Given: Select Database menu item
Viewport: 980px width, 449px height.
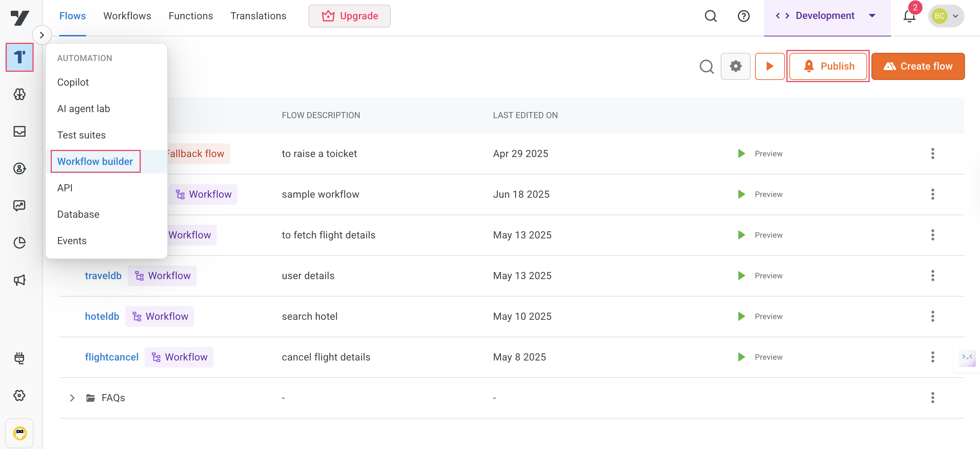Looking at the screenshot, I should point(106,215).
